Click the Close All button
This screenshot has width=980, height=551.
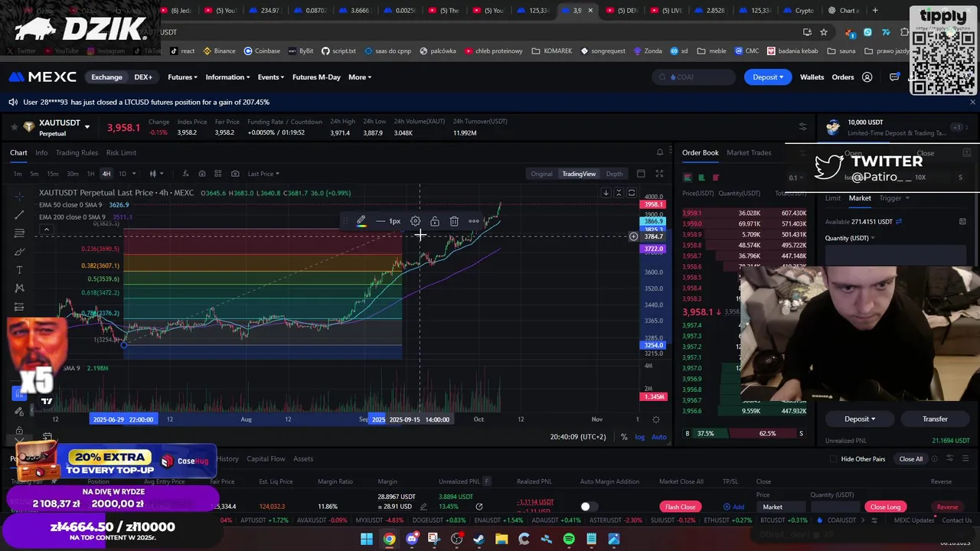coord(911,459)
